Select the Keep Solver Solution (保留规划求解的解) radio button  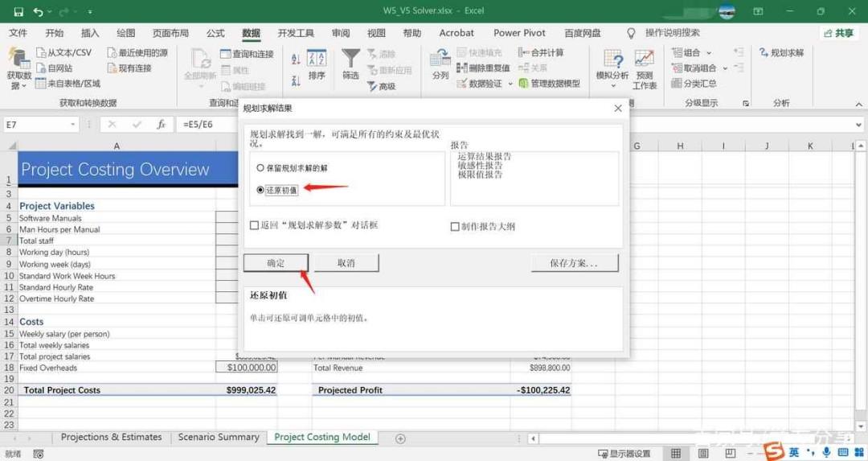[x=260, y=168]
